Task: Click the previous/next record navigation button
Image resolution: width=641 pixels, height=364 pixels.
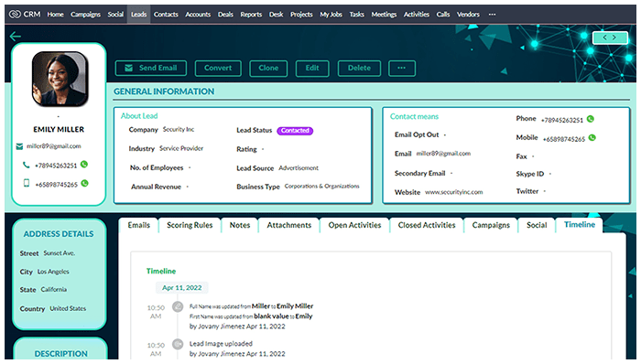Action: pyautogui.click(x=610, y=37)
